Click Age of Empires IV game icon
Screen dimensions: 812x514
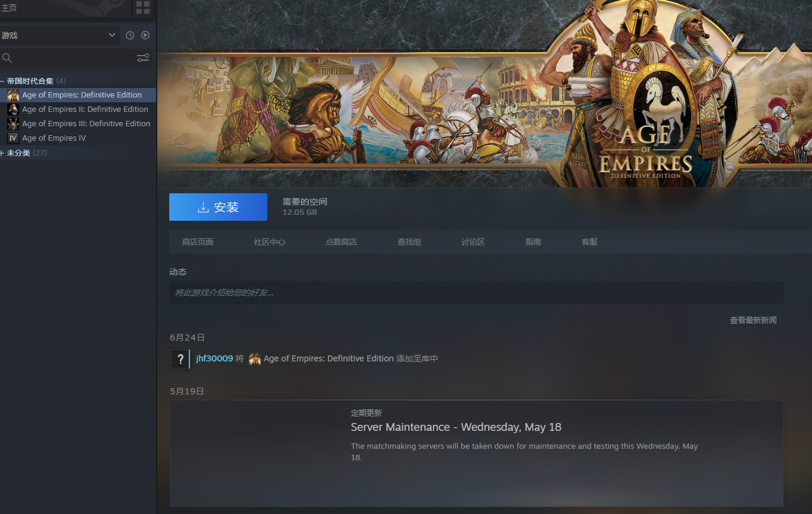[13, 138]
